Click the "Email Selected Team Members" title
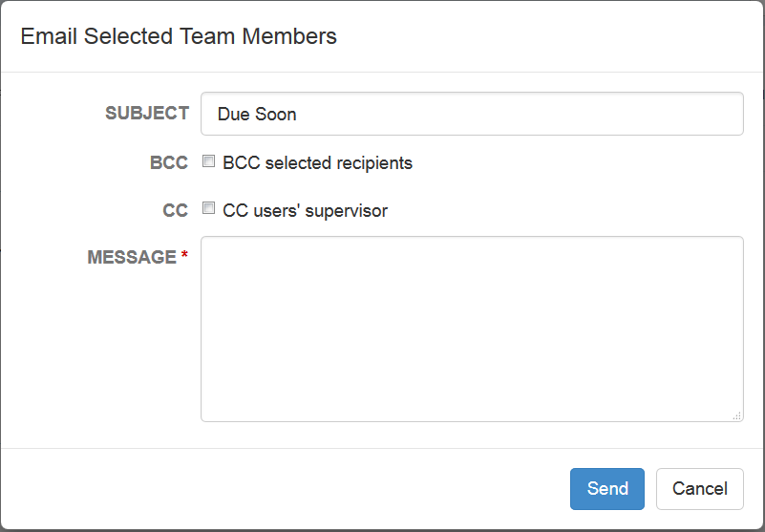 (x=179, y=37)
